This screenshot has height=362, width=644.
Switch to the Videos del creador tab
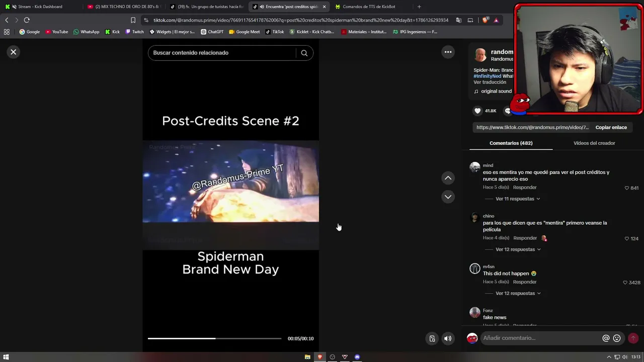click(x=594, y=143)
